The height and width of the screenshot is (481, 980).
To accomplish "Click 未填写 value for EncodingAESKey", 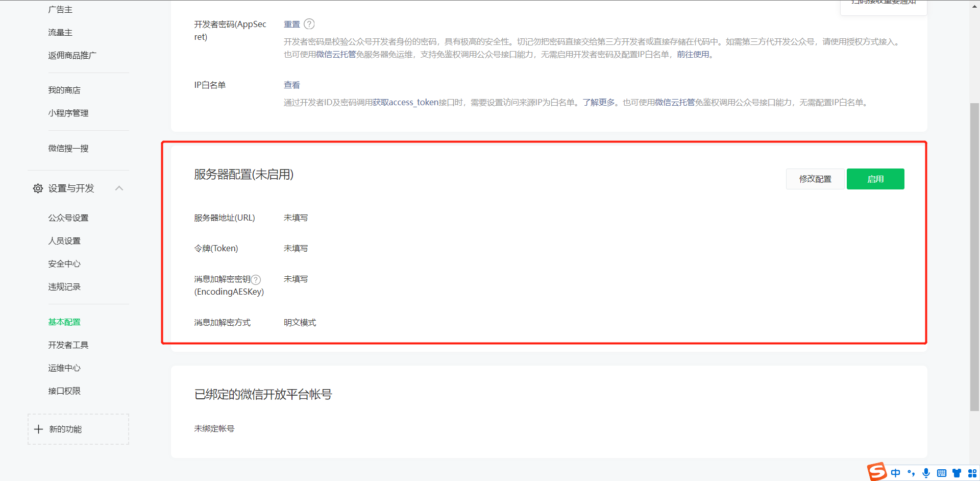I will coord(296,279).
